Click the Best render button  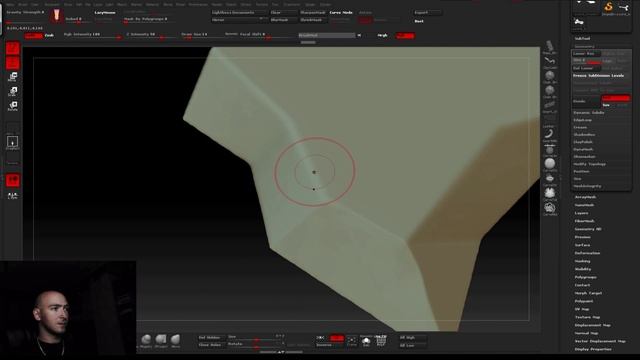coord(419,21)
